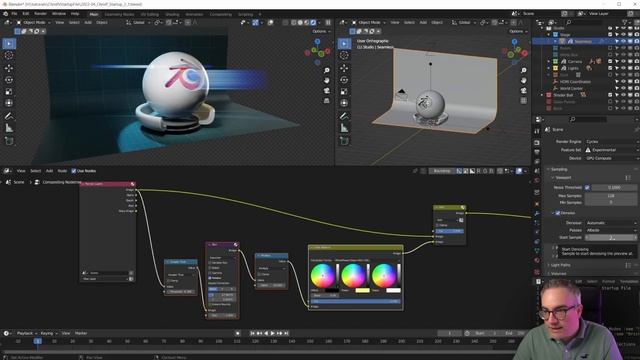Click the Fac slider in Color Balance node
This screenshot has height=360, width=640.
(x=356, y=301)
